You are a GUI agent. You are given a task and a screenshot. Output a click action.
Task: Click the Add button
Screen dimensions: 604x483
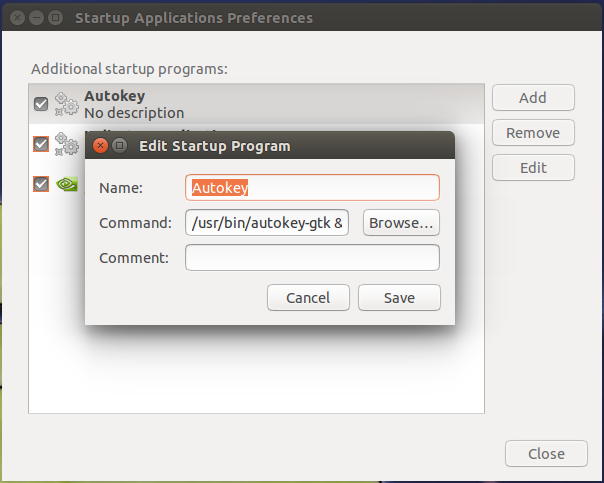pos(533,97)
